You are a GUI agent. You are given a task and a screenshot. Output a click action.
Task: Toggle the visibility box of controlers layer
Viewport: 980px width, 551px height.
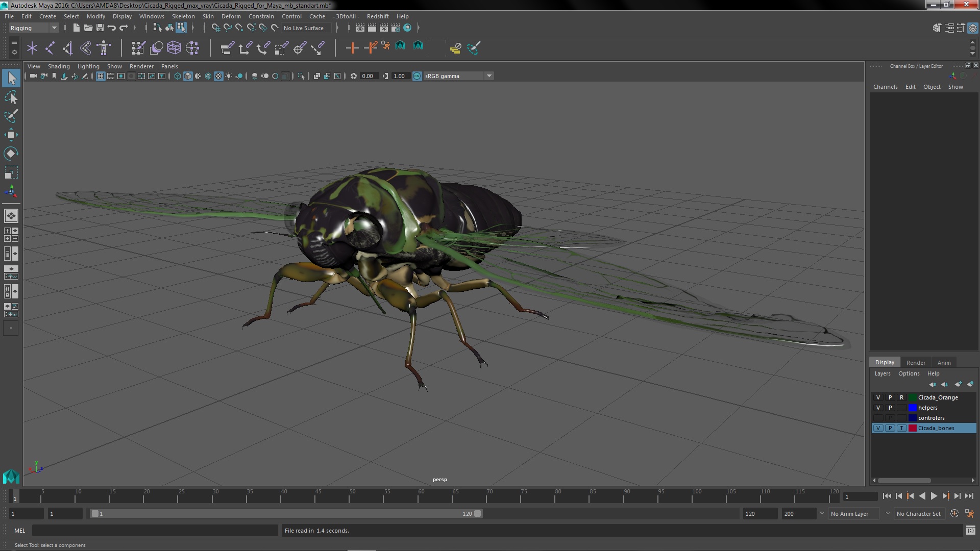[x=878, y=418]
